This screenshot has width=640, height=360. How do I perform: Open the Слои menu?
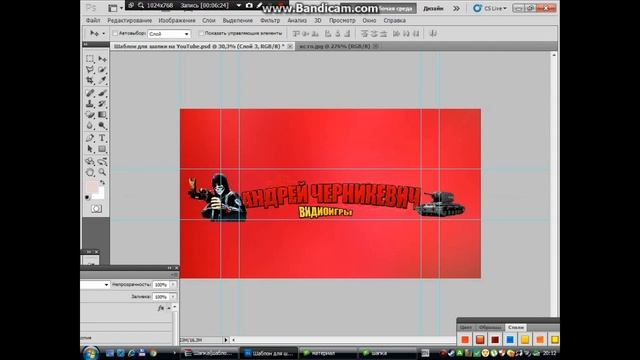pyautogui.click(x=209, y=20)
